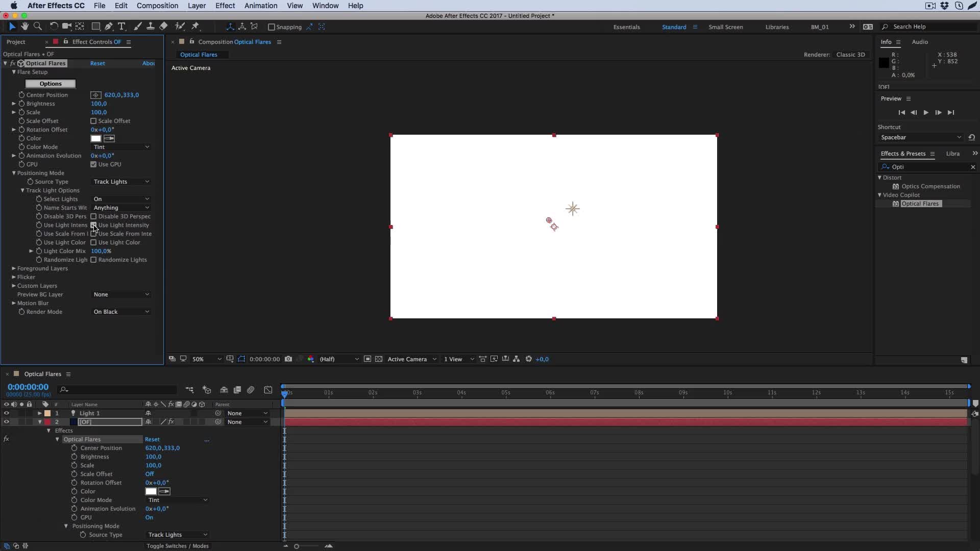Switch to the Audio panel tab

click(x=920, y=42)
